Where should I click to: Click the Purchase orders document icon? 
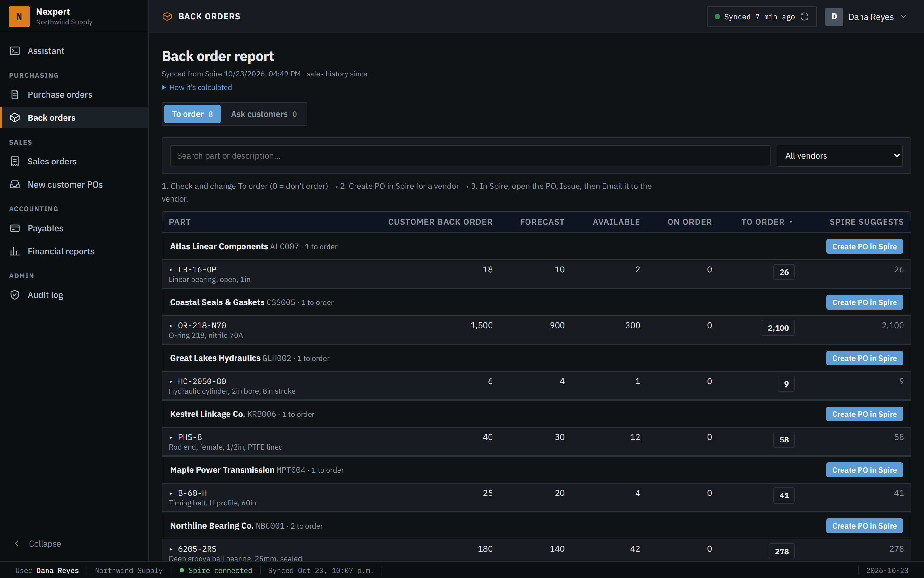15,94
